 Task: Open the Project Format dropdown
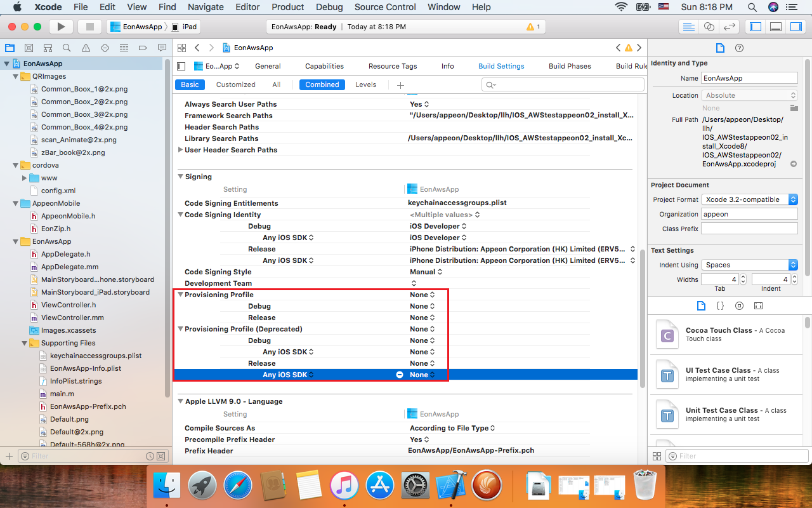coord(749,199)
